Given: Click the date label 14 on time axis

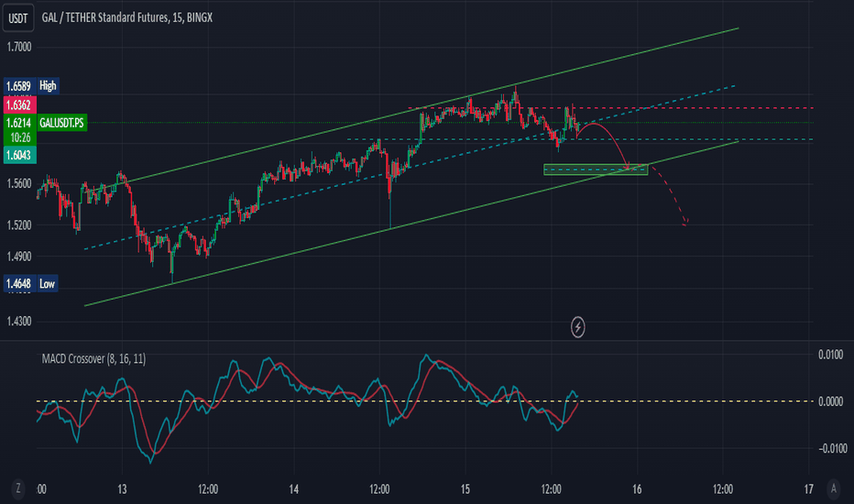Looking at the screenshot, I should (x=293, y=489).
